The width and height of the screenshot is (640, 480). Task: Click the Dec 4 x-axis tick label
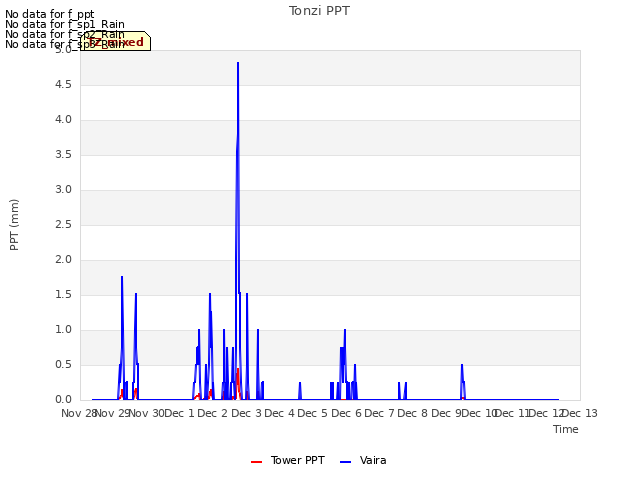pyautogui.click(x=280, y=413)
